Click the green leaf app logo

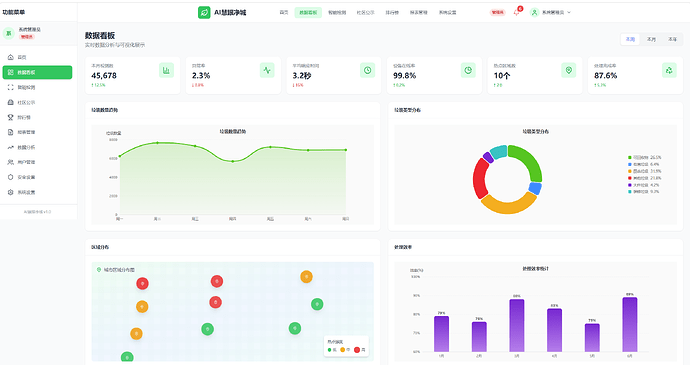(204, 12)
